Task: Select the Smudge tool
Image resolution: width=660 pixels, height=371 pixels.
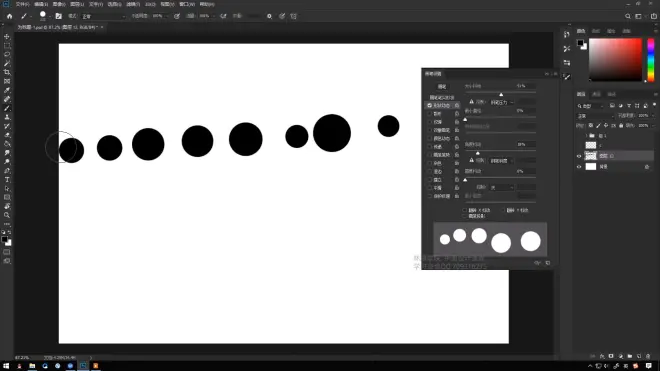Action: click(x=7, y=152)
